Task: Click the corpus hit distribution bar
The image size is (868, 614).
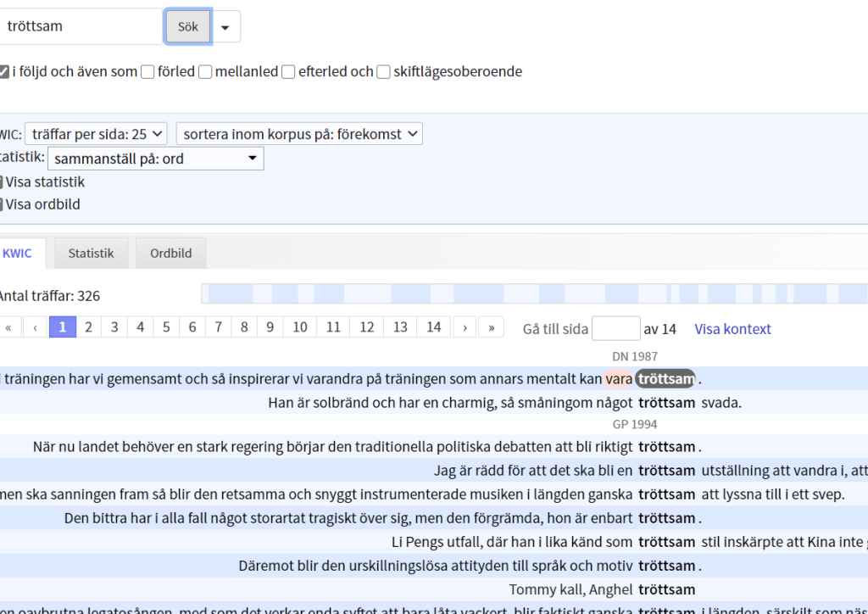Action: 534,294
